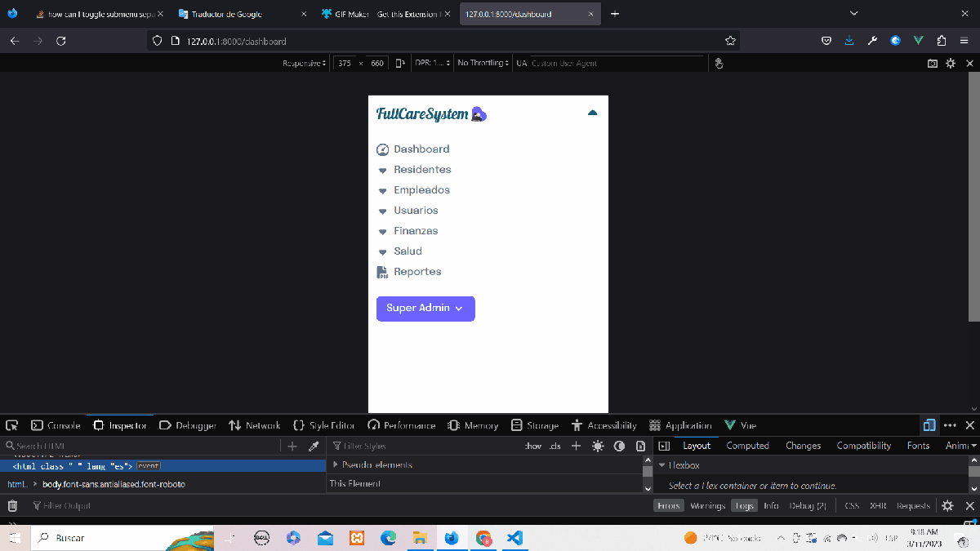Viewport: 980px width, 551px height.
Task: Open the Vue devtools tab
Action: (x=740, y=425)
